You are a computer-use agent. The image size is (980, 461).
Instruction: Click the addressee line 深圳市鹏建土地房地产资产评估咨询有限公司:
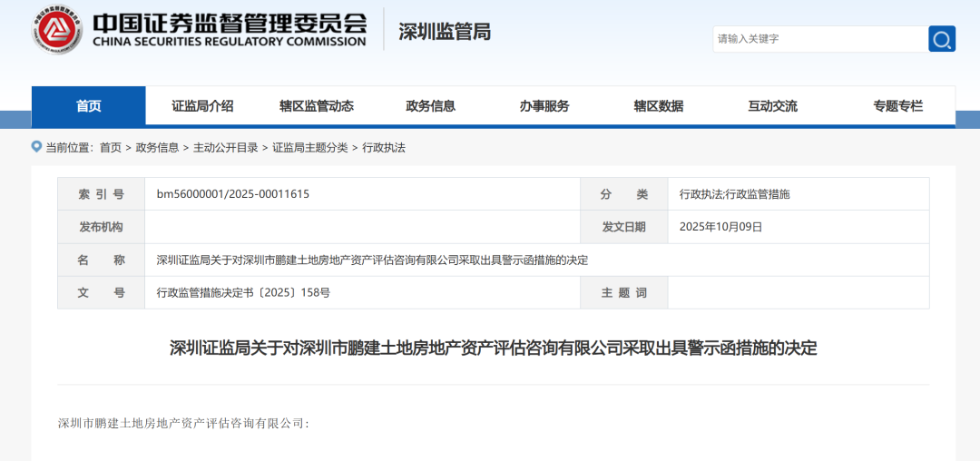pos(183,424)
